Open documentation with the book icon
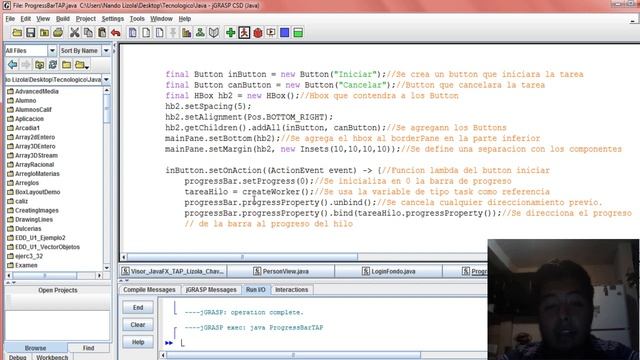Screen dimensions: 640x360 tap(213, 33)
